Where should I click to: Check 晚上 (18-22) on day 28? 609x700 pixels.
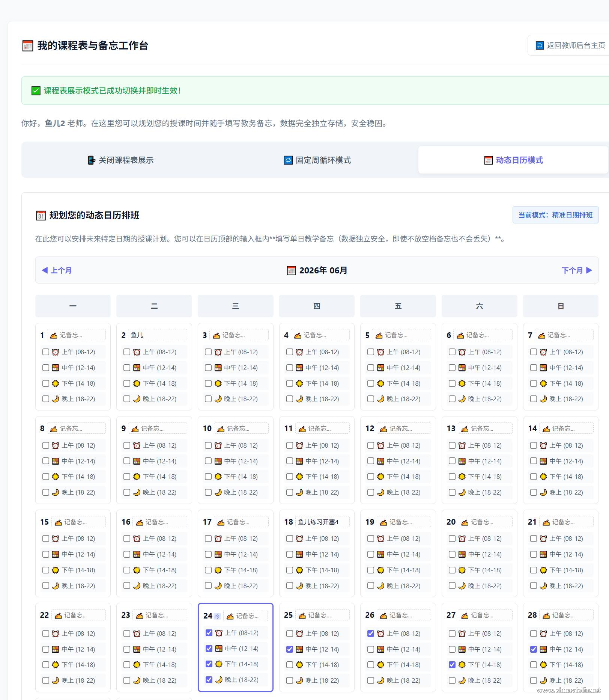click(534, 680)
